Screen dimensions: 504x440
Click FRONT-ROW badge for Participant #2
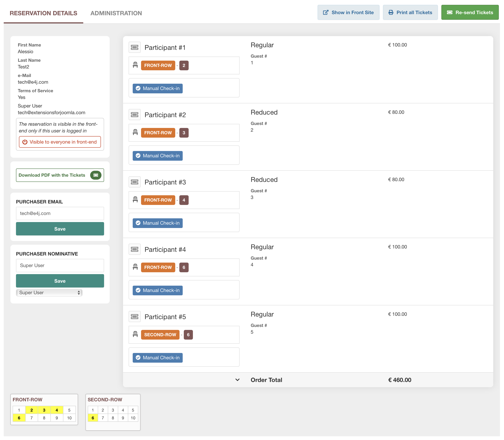(158, 133)
